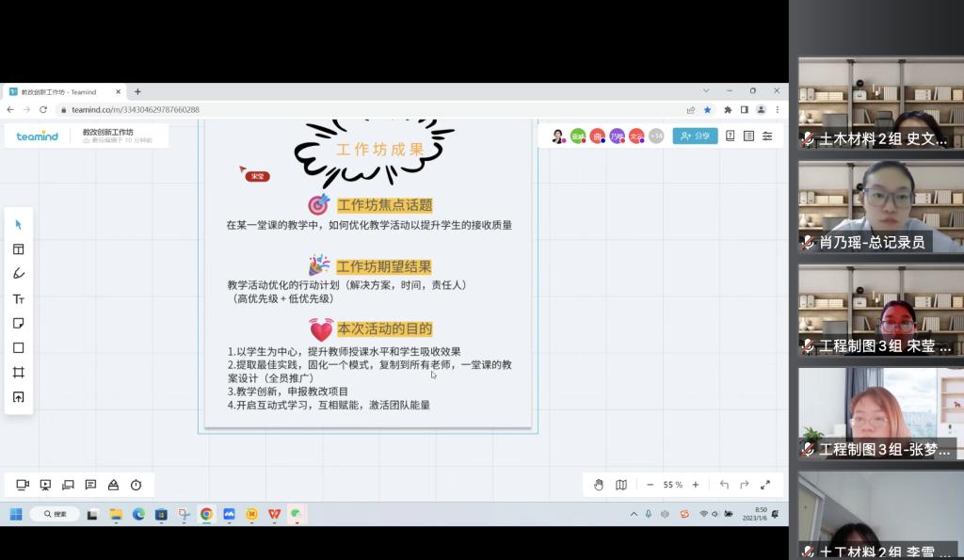Click the 工作坊成果 title text
964x560 pixels.
tap(380, 150)
